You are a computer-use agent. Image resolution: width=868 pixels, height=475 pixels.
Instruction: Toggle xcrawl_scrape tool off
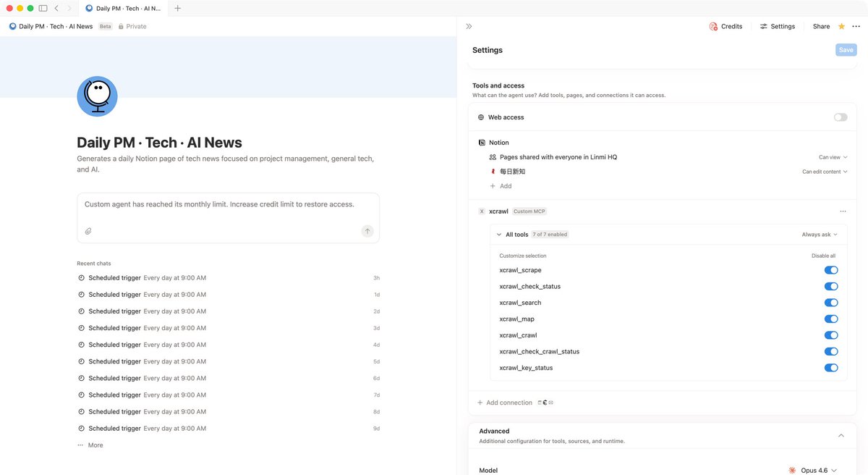point(831,270)
